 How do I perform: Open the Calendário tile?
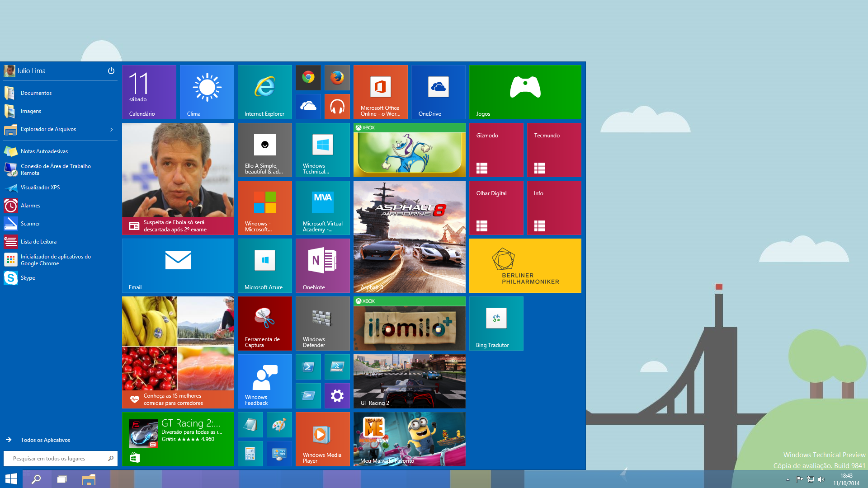coord(149,92)
